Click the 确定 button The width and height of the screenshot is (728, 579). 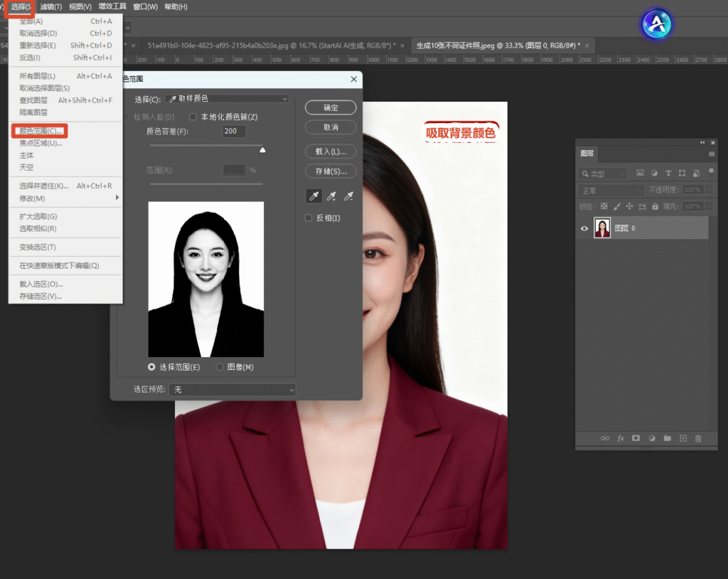click(331, 107)
